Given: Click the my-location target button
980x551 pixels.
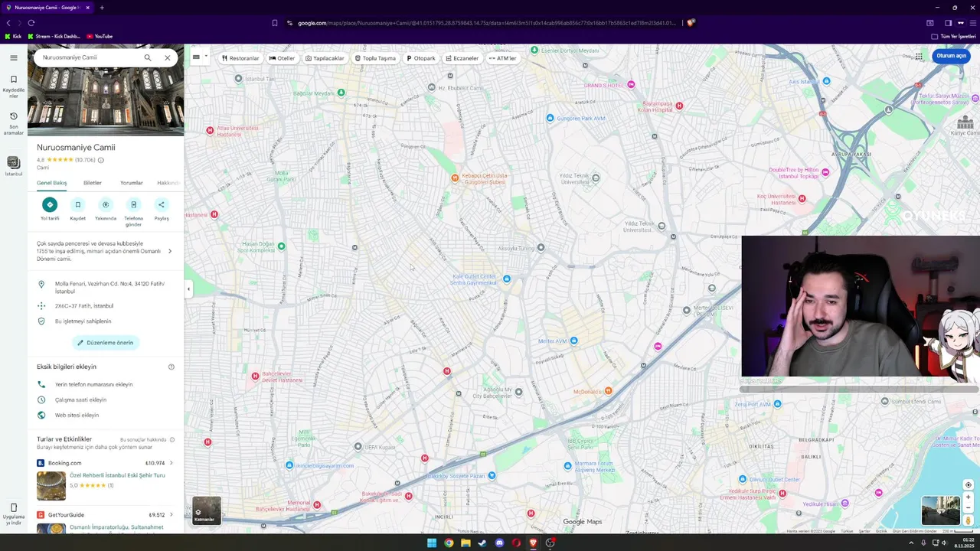Looking at the screenshot, I should tap(968, 484).
